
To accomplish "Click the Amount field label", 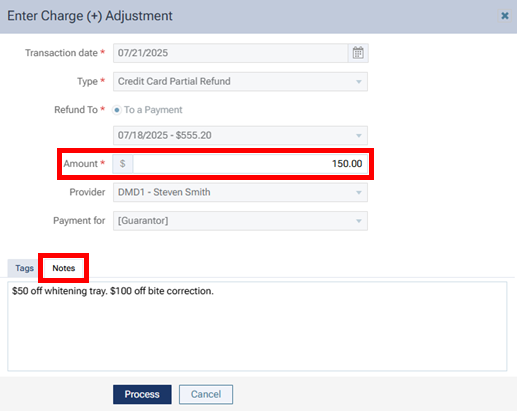I will pyautogui.click(x=81, y=164).
